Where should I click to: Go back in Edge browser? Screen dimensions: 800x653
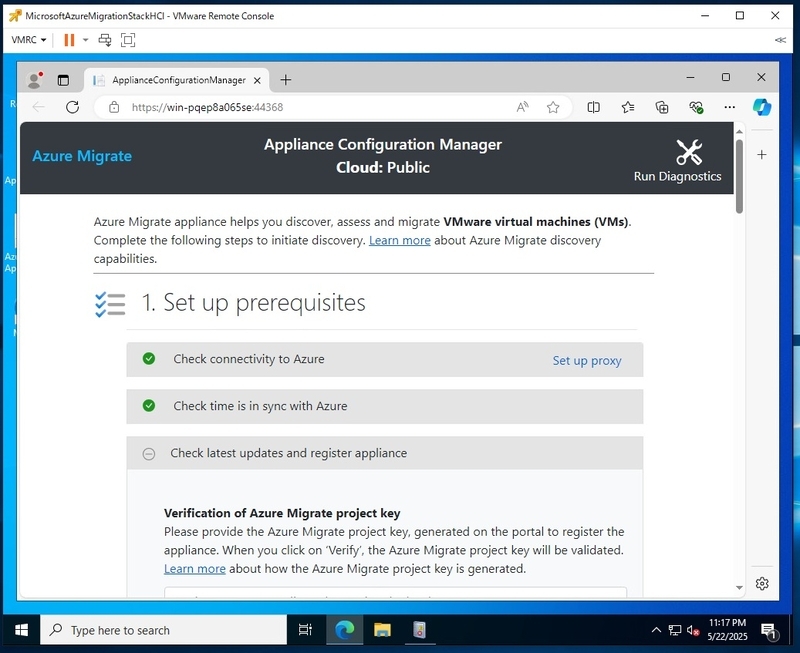[x=39, y=107]
